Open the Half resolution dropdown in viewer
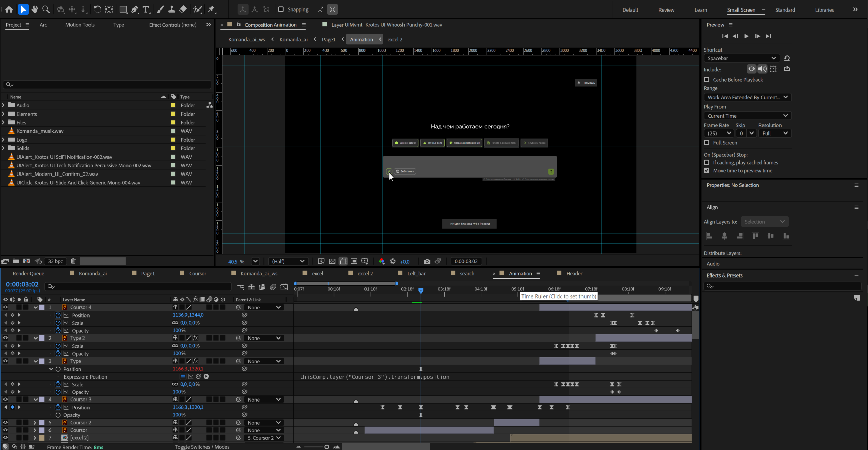The width and height of the screenshot is (868, 450). tap(288, 261)
